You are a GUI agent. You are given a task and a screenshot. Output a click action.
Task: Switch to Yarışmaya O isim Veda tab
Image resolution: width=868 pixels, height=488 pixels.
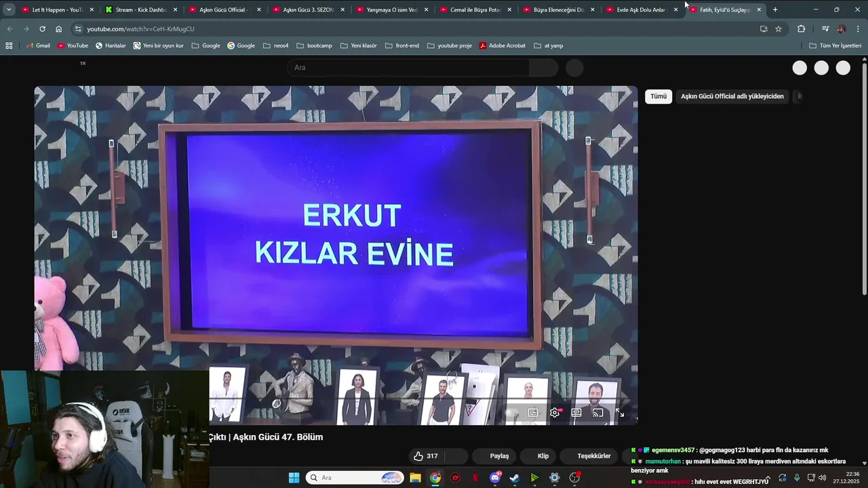coord(391,9)
